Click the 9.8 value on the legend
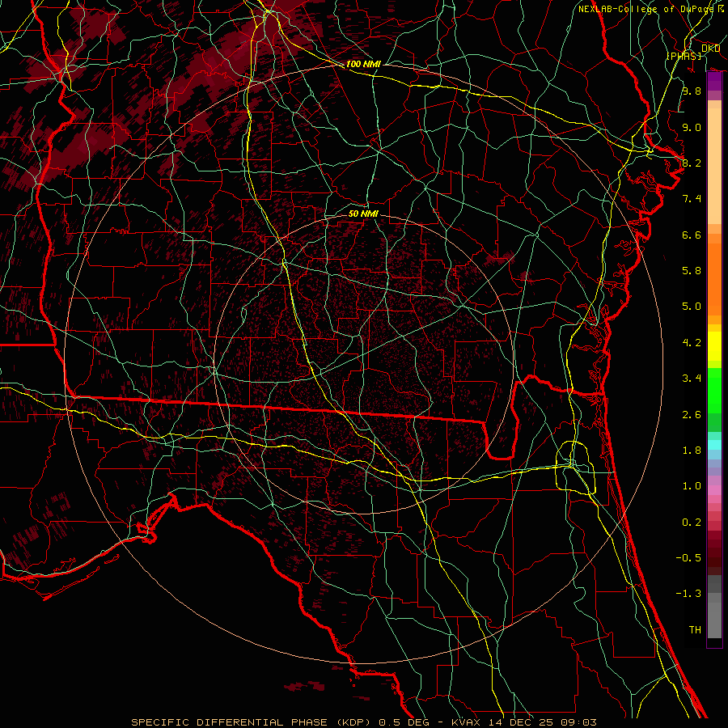Image resolution: width=728 pixels, height=728 pixels. pyautogui.click(x=691, y=91)
